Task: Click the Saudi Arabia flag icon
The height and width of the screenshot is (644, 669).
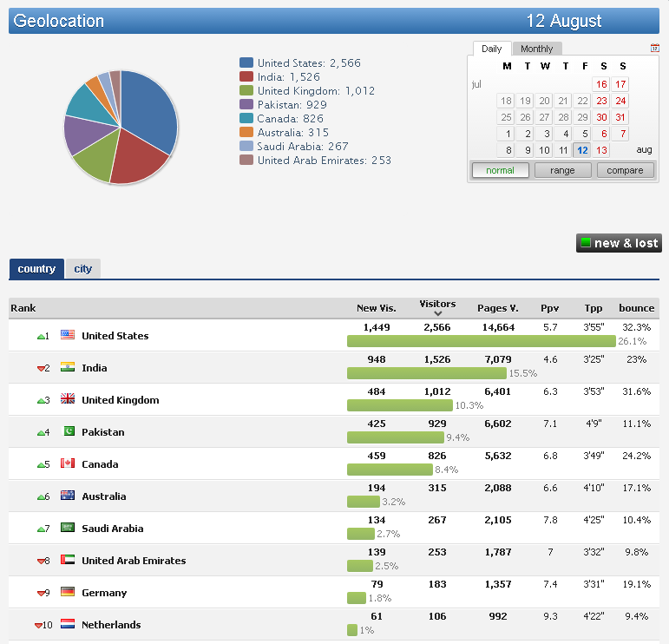Action: (68, 528)
